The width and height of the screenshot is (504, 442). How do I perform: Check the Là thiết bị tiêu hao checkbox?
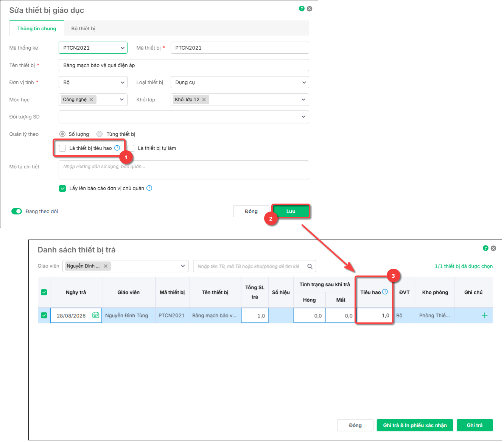63,148
